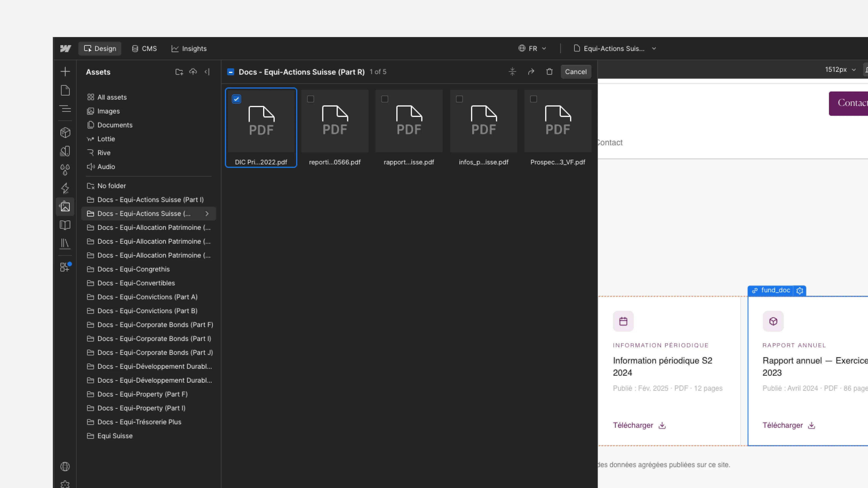Open the Pages panel
868x488 pixels.
pyautogui.click(x=65, y=90)
